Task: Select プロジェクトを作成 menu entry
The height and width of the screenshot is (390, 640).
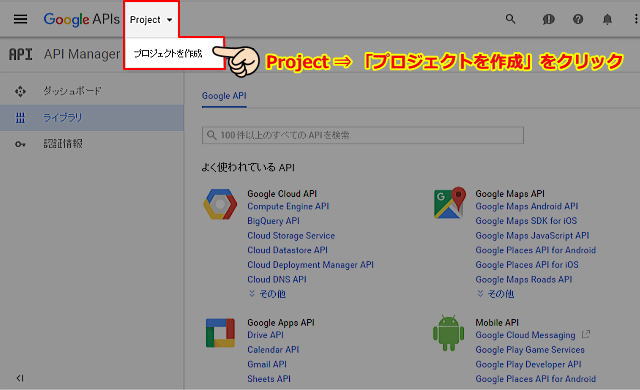Action: pyautogui.click(x=168, y=53)
